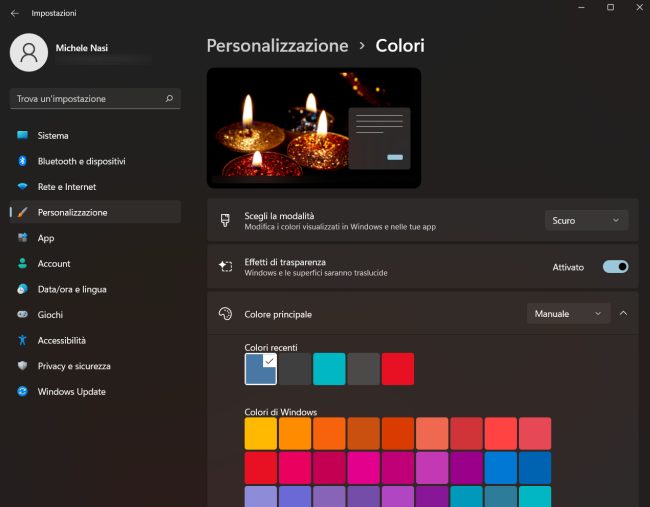Select the red swatch starting second row
Screen dimensions: 650x507
click(x=261, y=468)
